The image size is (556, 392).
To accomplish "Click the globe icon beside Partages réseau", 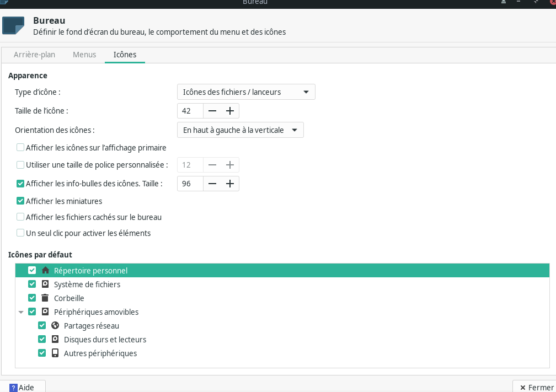I will (55, 325).
